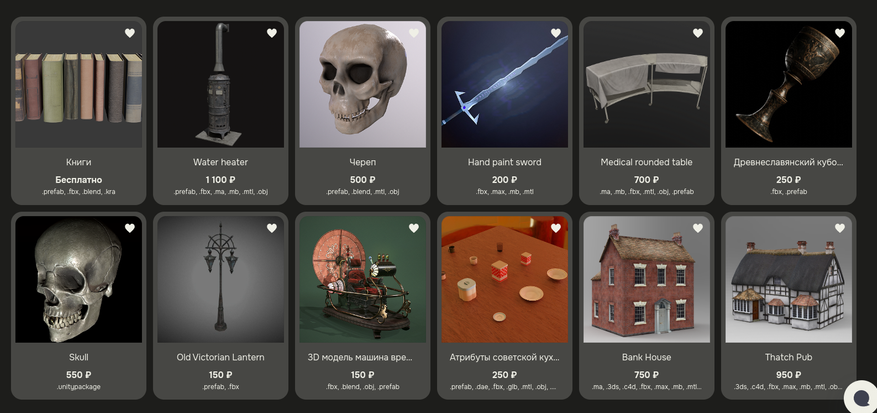The height and width of the screenshot is (413, 877).
Task: Favorite the Древнеславянский кубок goblet
Action: 840,33
